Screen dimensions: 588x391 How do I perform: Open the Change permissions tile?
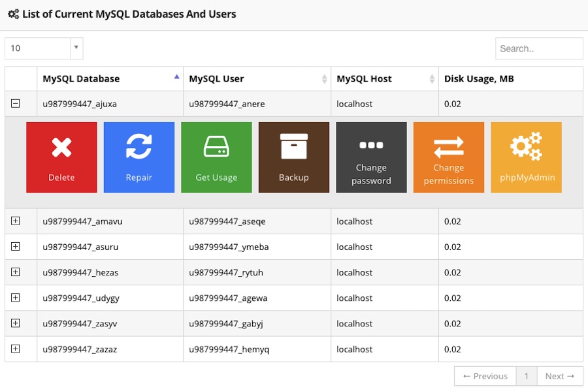(449, 157)
